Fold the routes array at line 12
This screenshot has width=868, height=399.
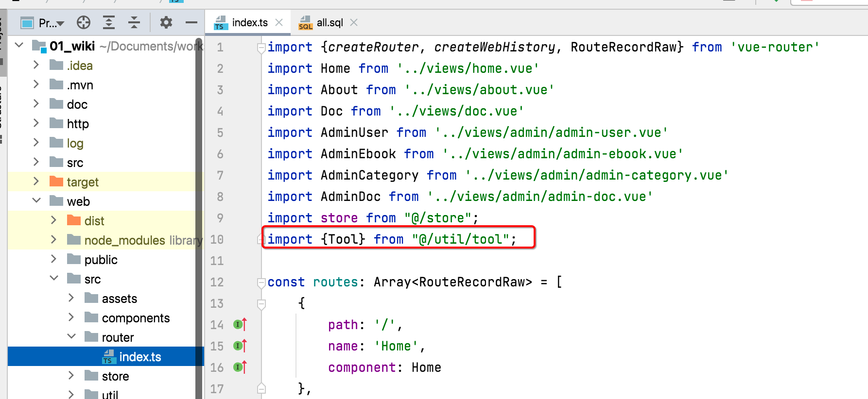pos(261,283)
